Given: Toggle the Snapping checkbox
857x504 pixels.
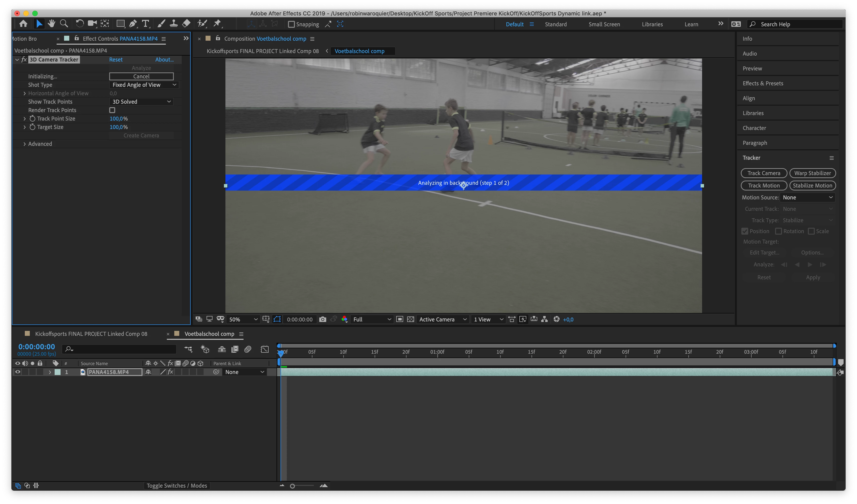Looking at the screenshot, I should (x=291, y=24).
